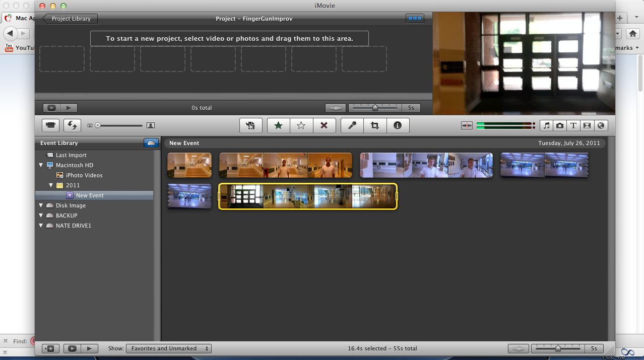Click the first empty project placeholder
644x360 pixels.
pyautogui.click(x=62, y=59)
